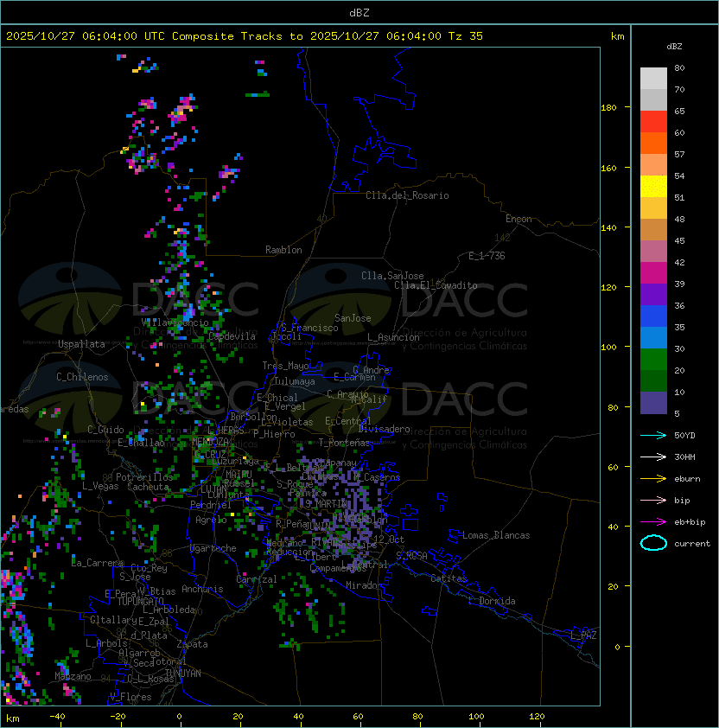Click the pink bip arrow icon

tap(653, 500)
